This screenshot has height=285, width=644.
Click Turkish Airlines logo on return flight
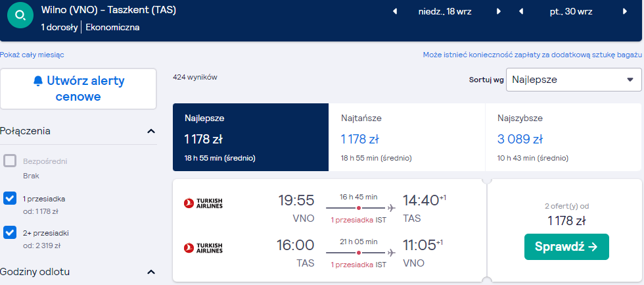tap(203, 247)
